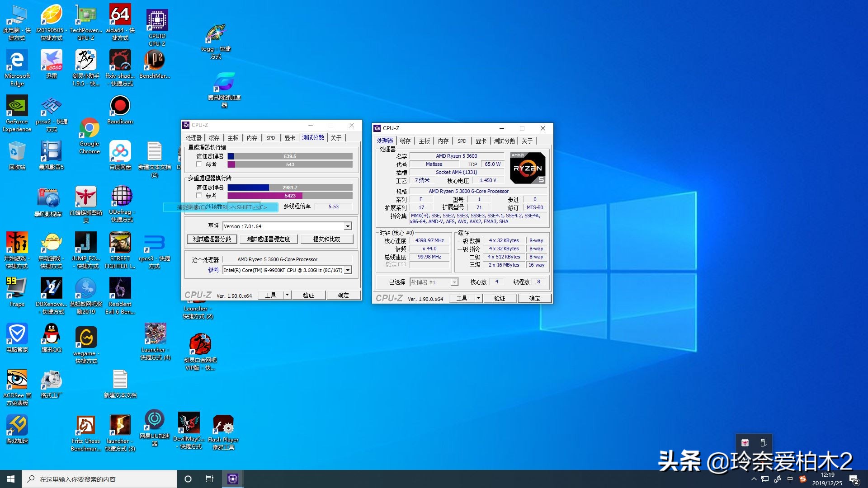Open the CPUID CPU-Z desktop icon
The image size is (868, 488).
(157, 20)
